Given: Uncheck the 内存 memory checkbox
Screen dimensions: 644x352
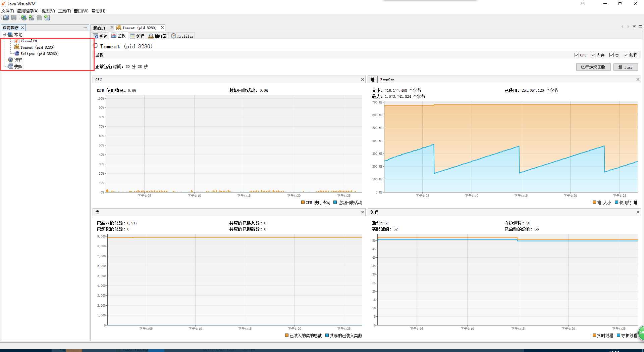Looking at the screenshot, I should click(593, 55).
